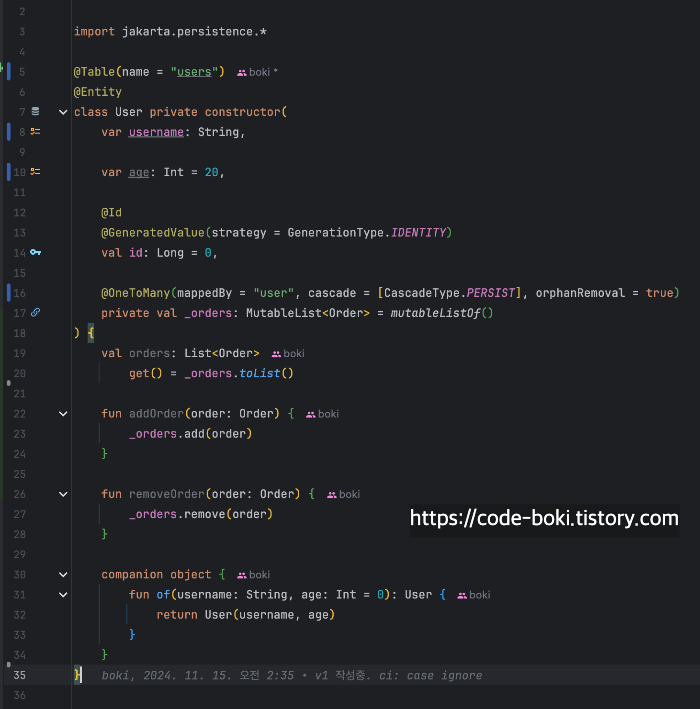Click the _orders.remove(order) statement
This screenshot has width=700, height=709.
point(201,514)
